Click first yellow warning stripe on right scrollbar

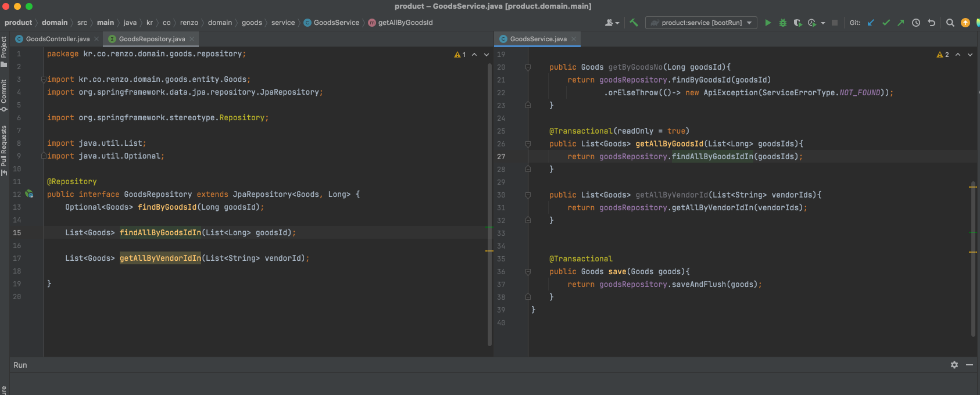(973, 186)
